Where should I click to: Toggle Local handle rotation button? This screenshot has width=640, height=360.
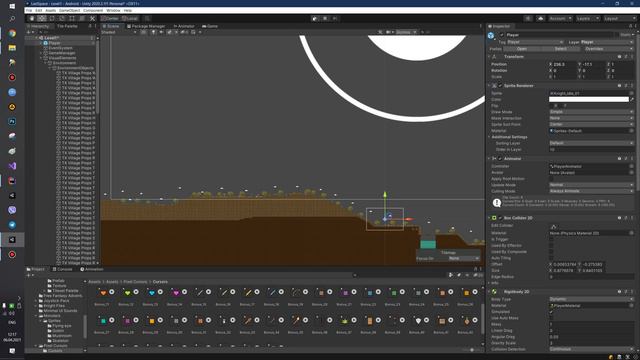coord(130,18)
